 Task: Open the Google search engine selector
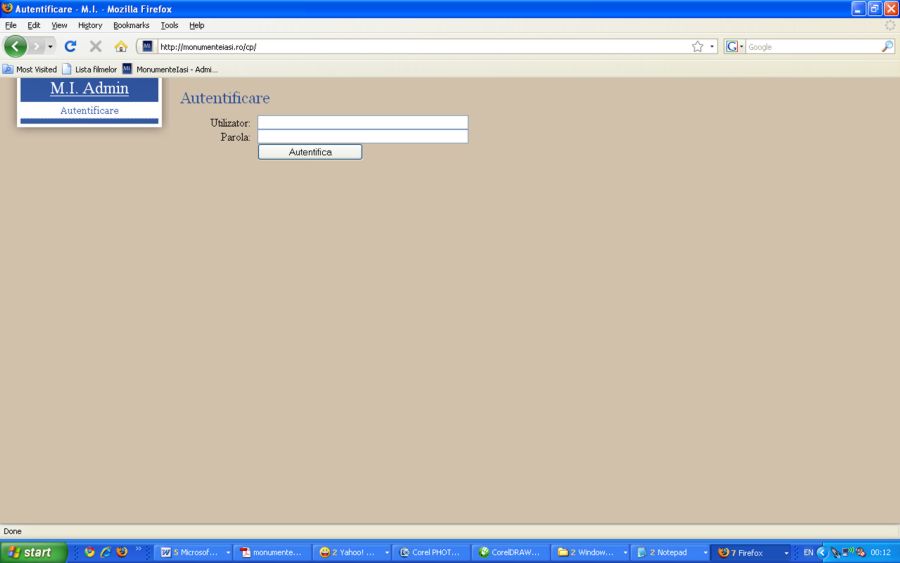pyautogui.click(x=735, y=46)
